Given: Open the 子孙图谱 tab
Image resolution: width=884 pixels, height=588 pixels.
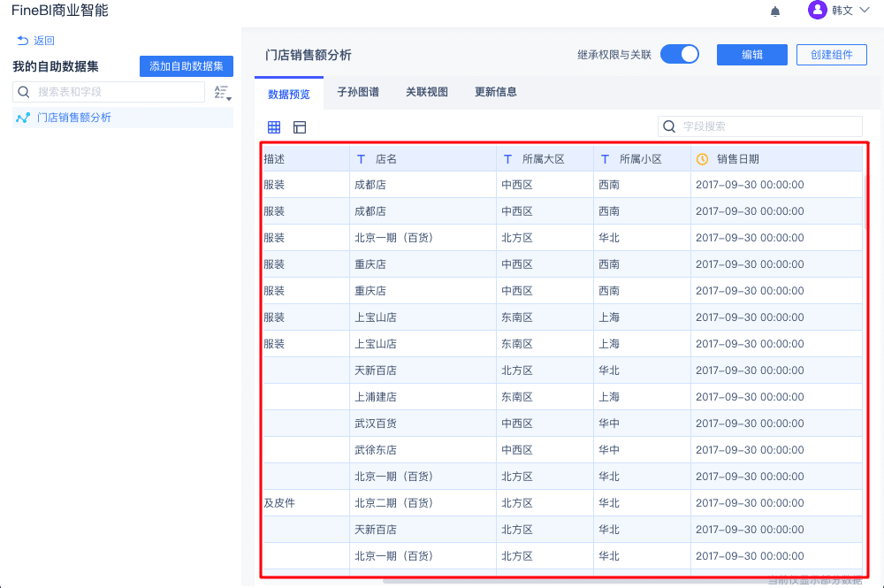Looking at the screenshot, I should [x=358, y=92].
